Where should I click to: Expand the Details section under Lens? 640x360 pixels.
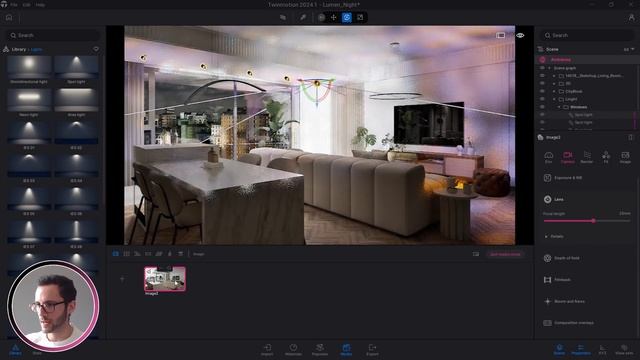[554, 236]
